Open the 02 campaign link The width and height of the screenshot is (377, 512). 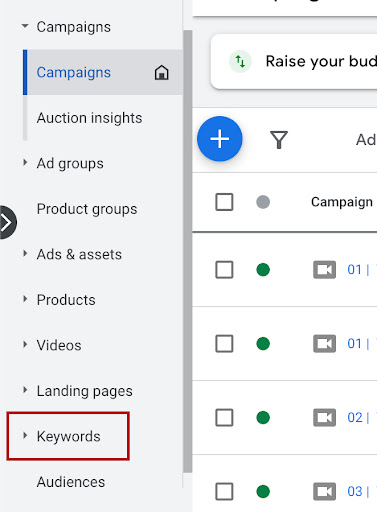358,417
